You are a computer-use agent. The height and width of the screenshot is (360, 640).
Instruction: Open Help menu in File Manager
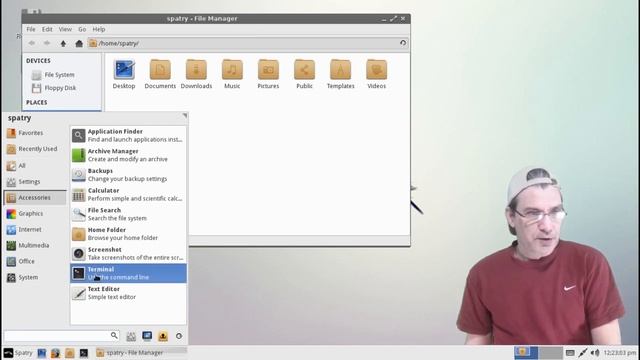coord(99,29)
